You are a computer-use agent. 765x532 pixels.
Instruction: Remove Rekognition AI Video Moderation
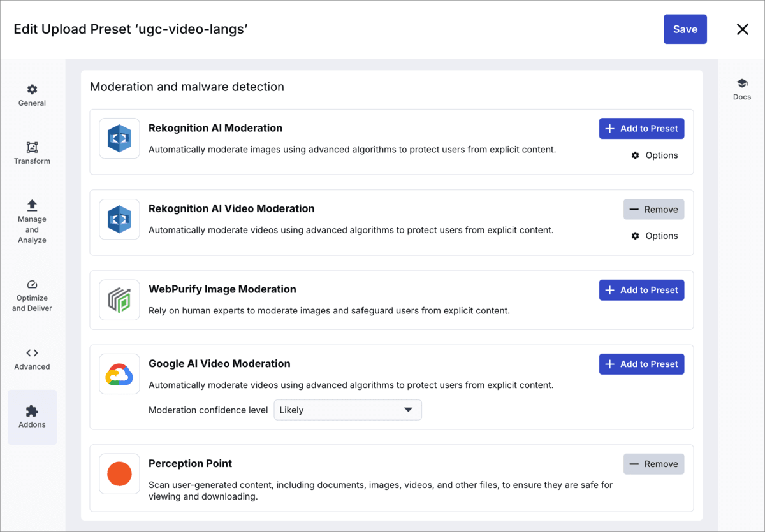653,210
